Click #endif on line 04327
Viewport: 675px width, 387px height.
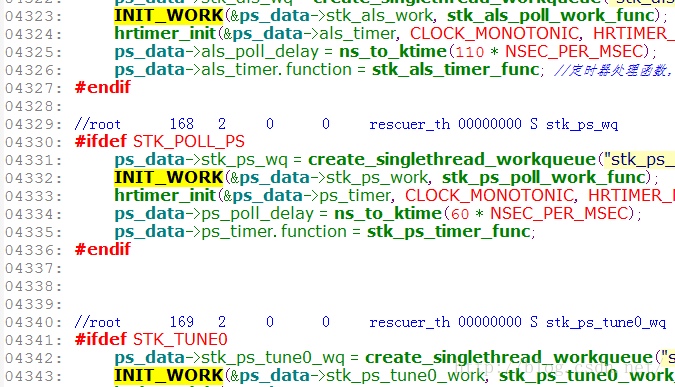click(102, 88)
